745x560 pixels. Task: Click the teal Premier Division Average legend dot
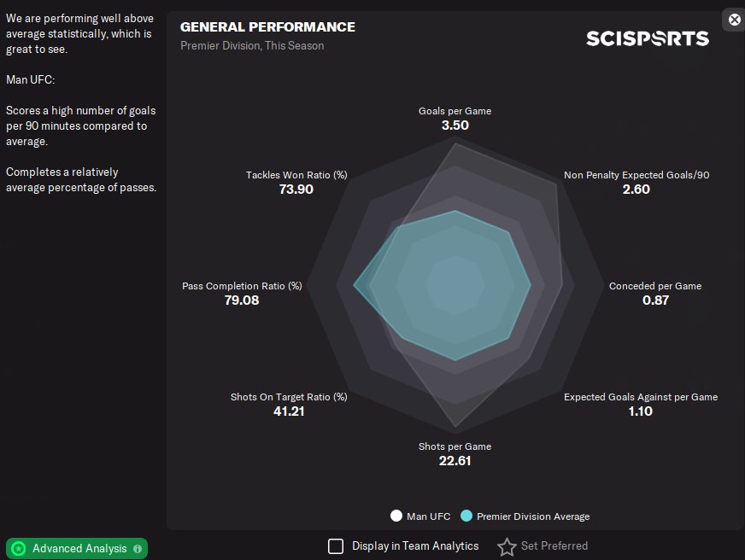466,516
